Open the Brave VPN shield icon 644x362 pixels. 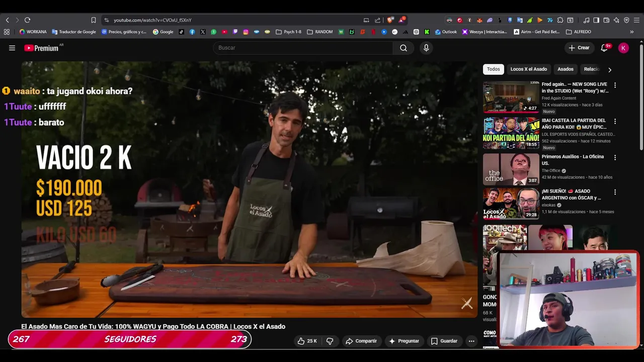[626, 20]
